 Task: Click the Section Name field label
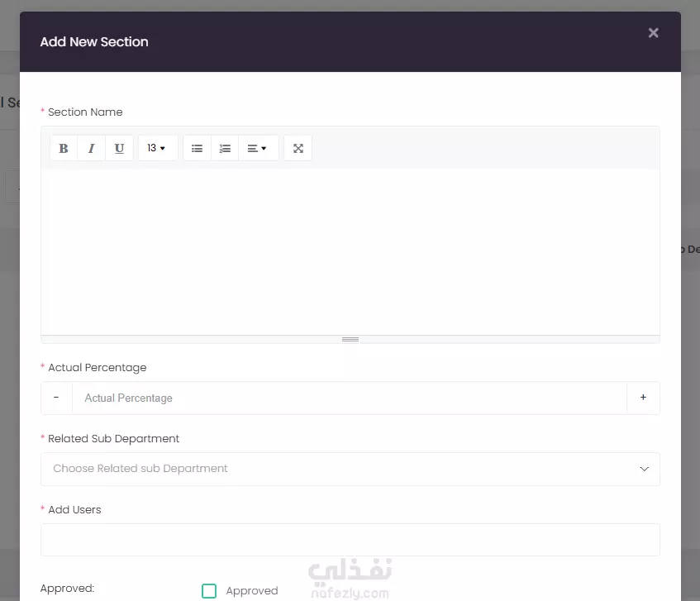[85, 112]
